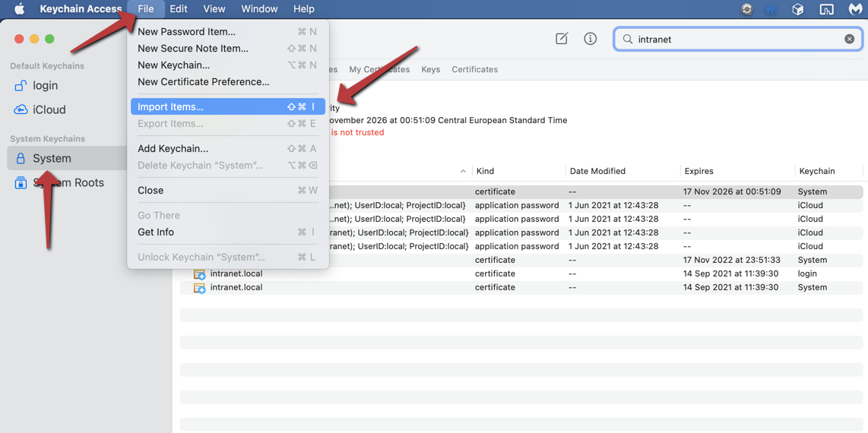Viewport: 868px width, 433px height.
Task: Click the sync arrows menu bar icon
Action: (746, 9)
